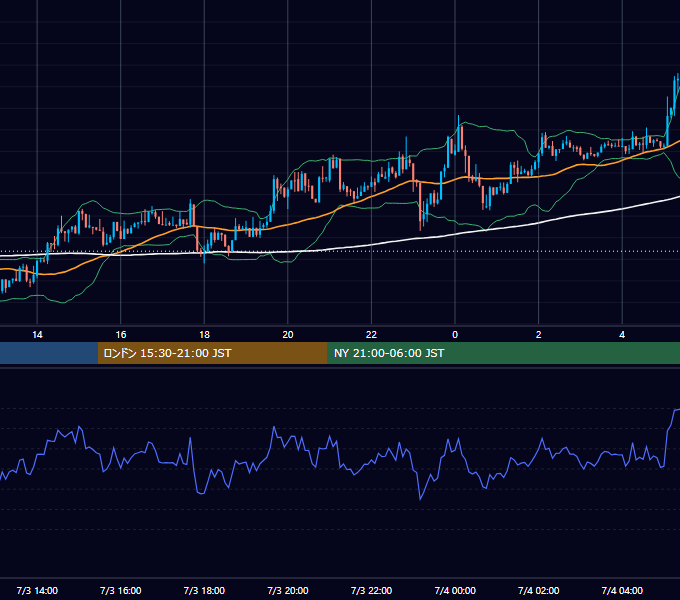
Task: Select the 7/4 02:00 time label
Action: (x=539, y=590)
